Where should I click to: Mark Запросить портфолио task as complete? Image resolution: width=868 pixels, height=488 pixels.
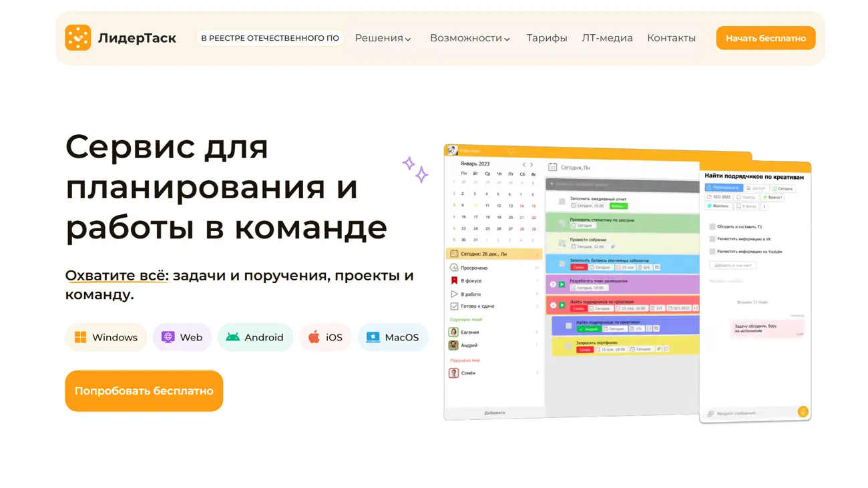568,346
